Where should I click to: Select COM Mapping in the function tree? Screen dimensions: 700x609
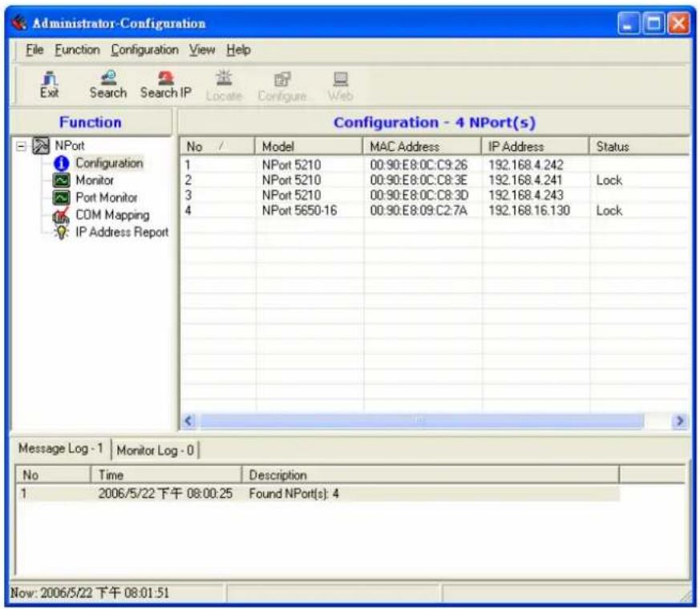click(112, 215)
